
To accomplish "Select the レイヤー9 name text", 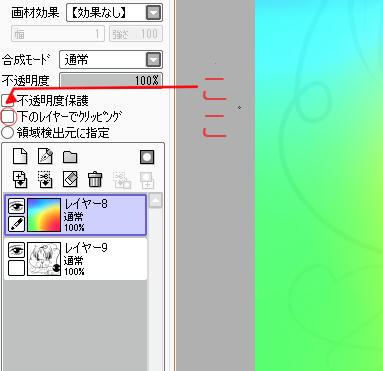I will point(86,248).
